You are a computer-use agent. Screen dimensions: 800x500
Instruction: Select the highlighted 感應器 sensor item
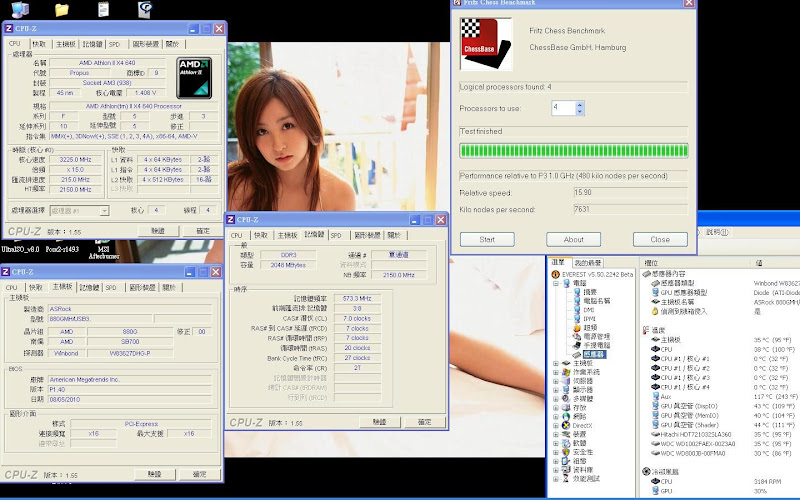coord(594,354)
